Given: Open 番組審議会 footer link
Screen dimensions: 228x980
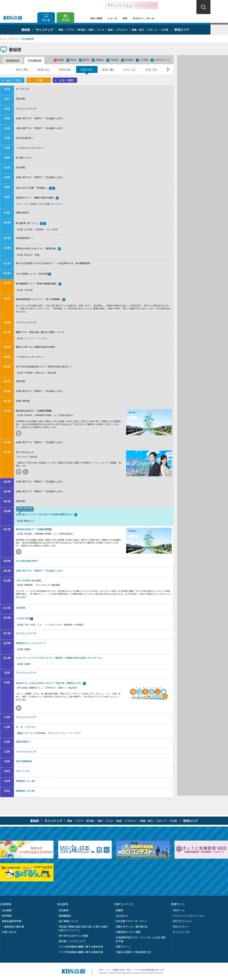Looking at the screenshot, I should pos(65,916).
